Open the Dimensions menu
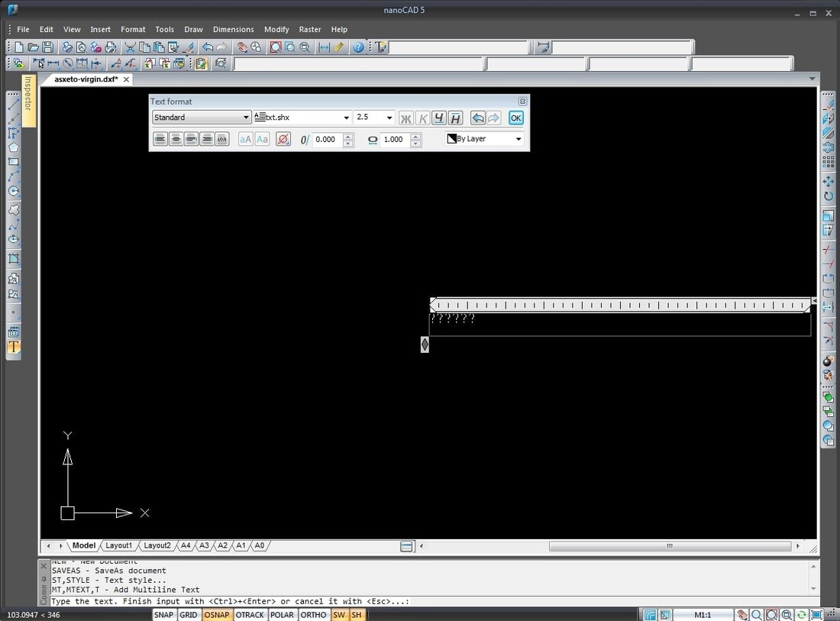 coord(233,29)
